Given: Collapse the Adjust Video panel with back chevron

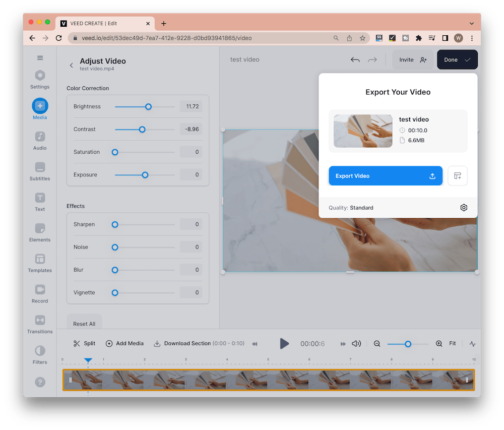Looking at the screenshot, I should (x=71, y=65).
